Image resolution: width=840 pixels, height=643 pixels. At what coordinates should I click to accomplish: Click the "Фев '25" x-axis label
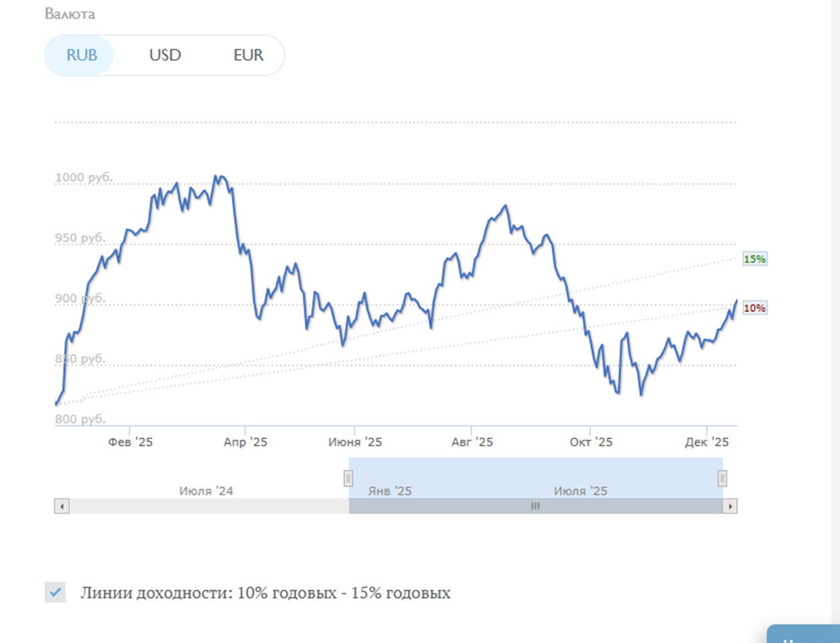tap(130, 442)
